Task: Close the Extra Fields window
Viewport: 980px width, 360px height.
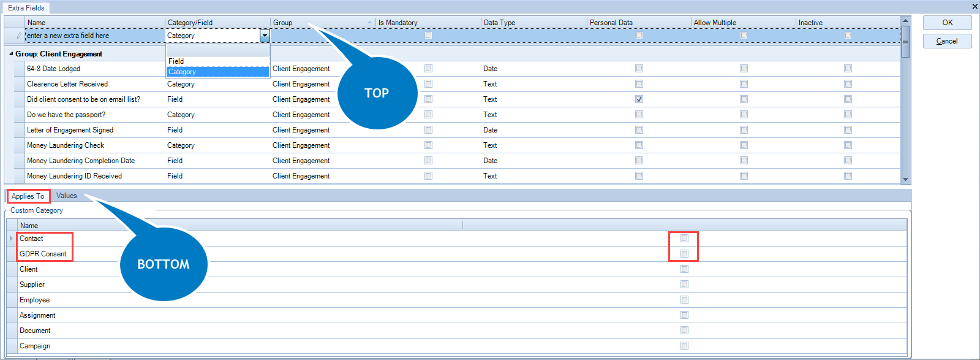Action: [x=974, y=7]
